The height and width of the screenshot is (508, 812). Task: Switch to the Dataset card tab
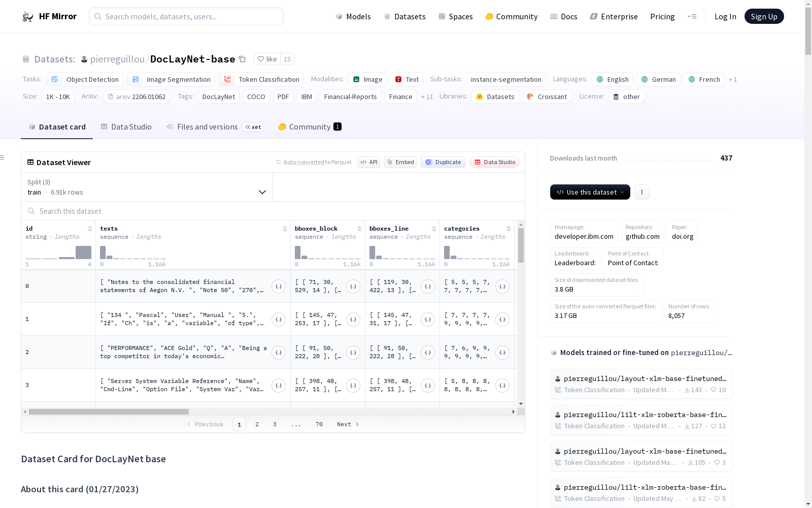click(57, 127)
